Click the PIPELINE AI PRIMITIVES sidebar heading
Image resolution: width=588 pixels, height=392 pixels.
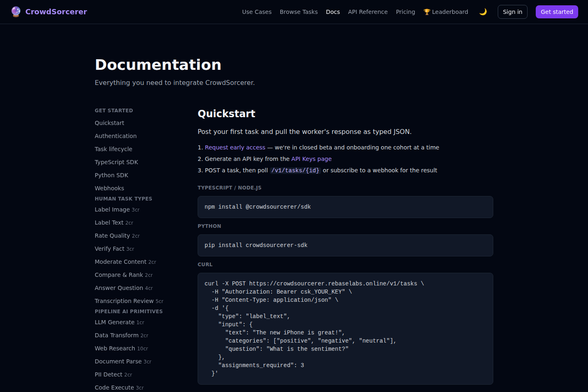(x=129, y=312)
